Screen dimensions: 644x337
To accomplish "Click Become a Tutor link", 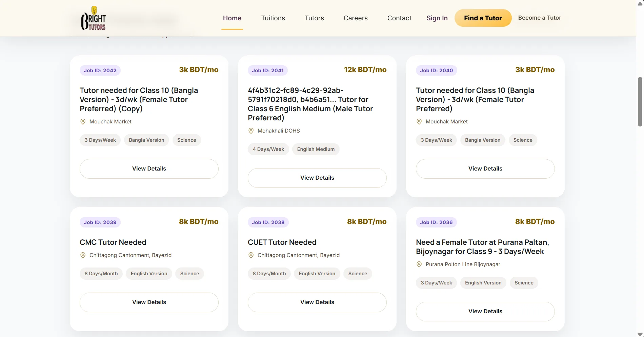I will (x=540, y=18).
